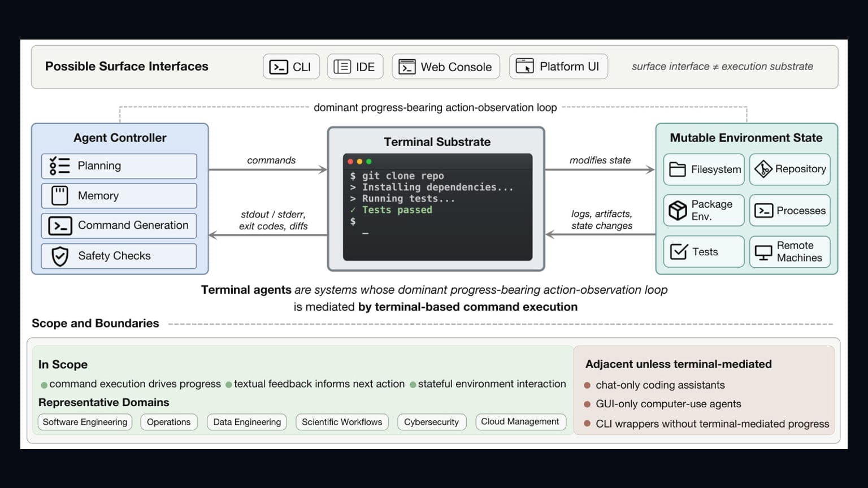The height and width of the screenshot is (488, 868).
Task: Click the Command Generation prompt icon
Action: 60,225
